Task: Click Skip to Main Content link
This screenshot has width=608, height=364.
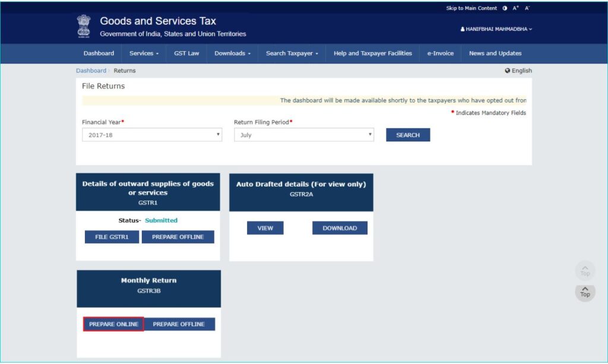Action: tap(471, 8)
